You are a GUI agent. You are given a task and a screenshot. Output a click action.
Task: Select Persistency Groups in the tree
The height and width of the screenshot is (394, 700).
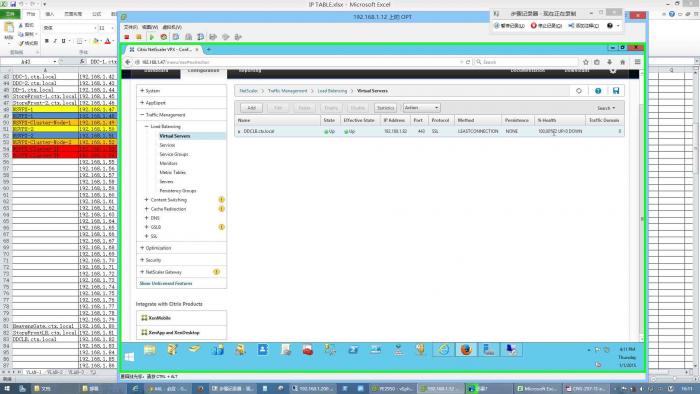click(178, 191)
